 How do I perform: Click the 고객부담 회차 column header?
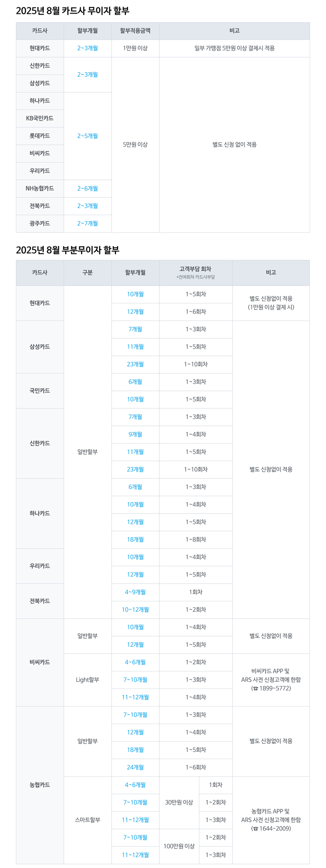click(196, 272)
